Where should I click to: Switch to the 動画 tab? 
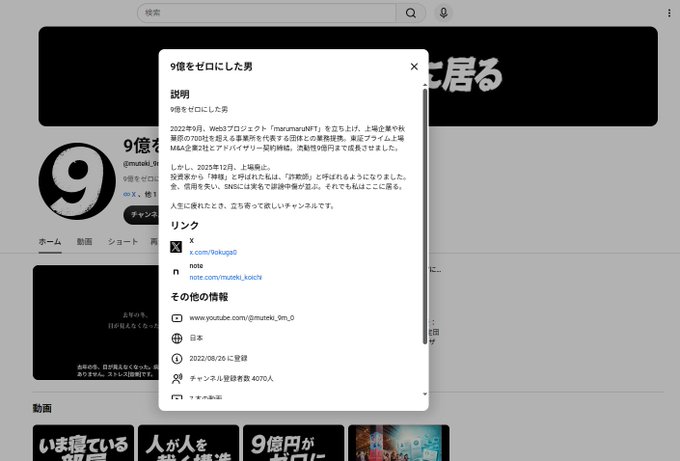(x=84, y=242)
